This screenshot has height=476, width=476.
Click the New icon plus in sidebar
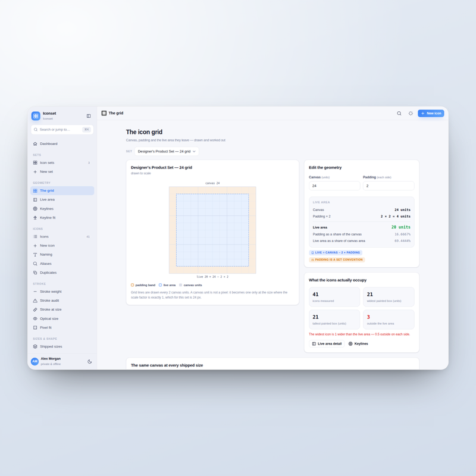click(x=35, y=246)
